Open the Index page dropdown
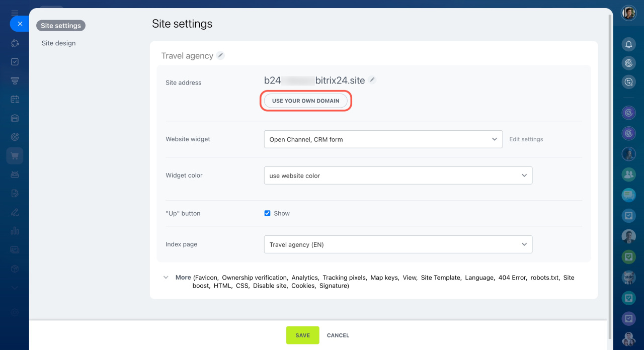The width and height of the screenshot is (644, 350). pos(398,244)
